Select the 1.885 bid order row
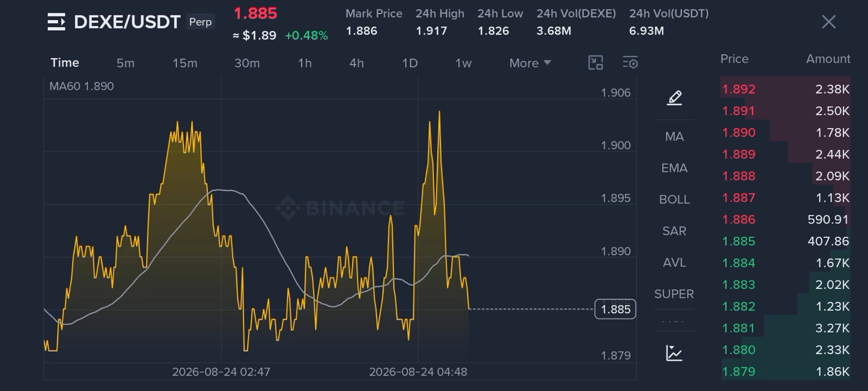 pyautogui.click(x=786, y=241)
